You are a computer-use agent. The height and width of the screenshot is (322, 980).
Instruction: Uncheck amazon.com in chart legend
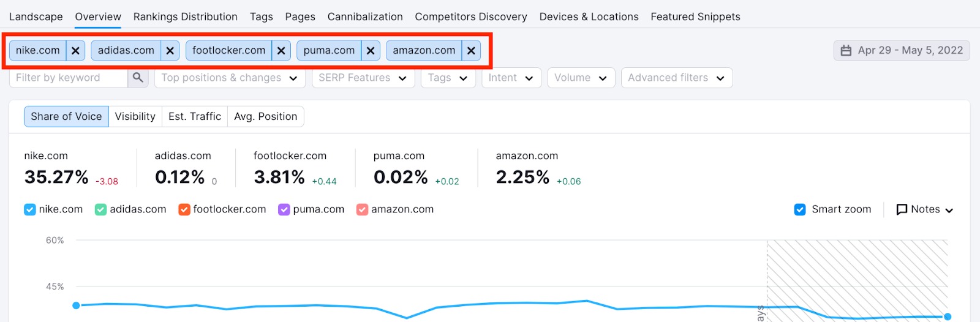tap(363, 209)
